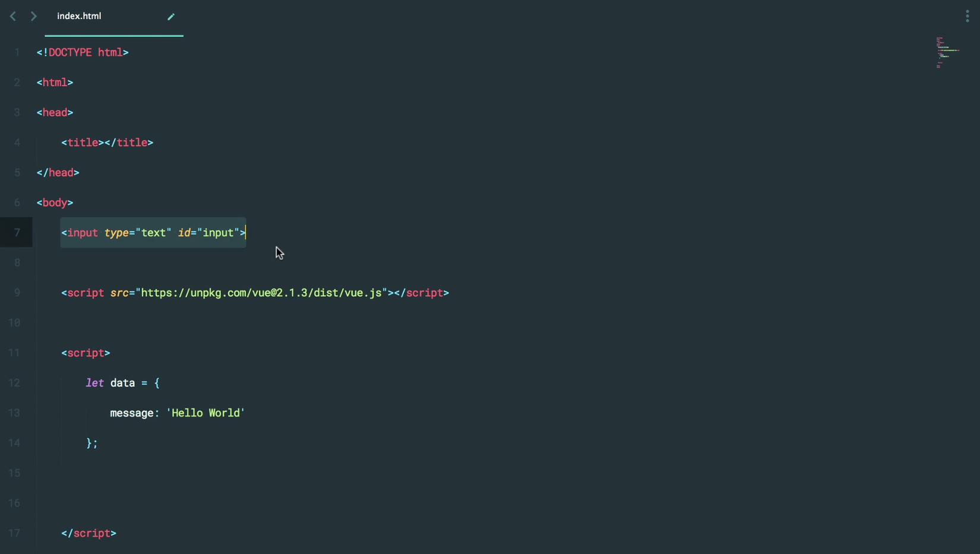Open the three-dot options menu
The width and height of the screenshot is (980, 554).
click(968, 17)
